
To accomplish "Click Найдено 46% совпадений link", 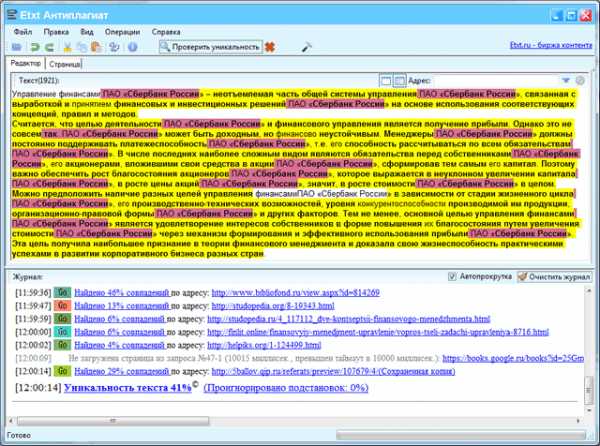I will pyautogui.click(x=121, y=293).
